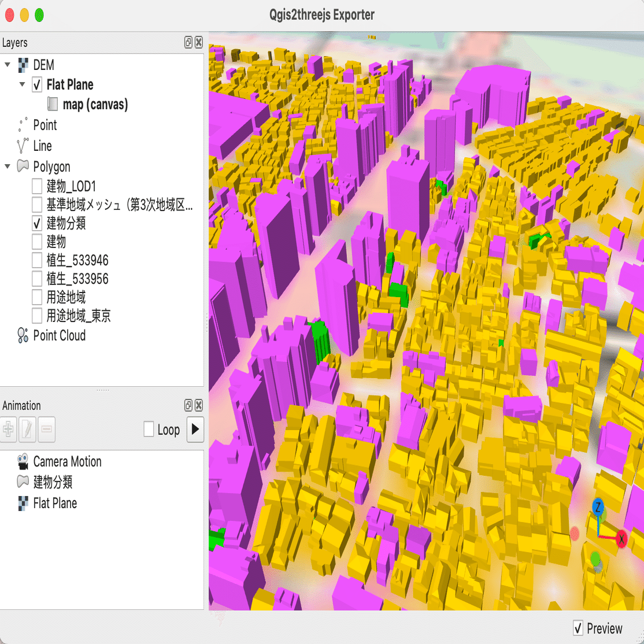The width and height of the screenshot is (644, 644).
Task: Click the Line layer group icon
Action: [23, 146]
